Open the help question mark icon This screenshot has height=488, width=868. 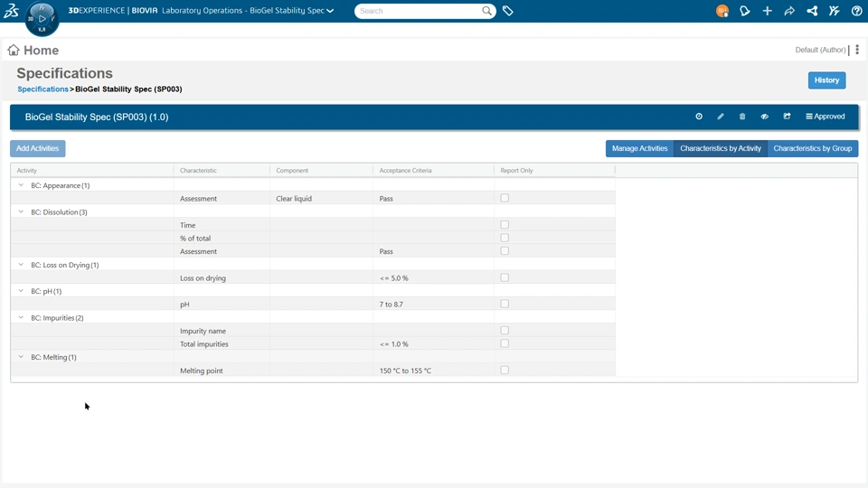point(856,11)
